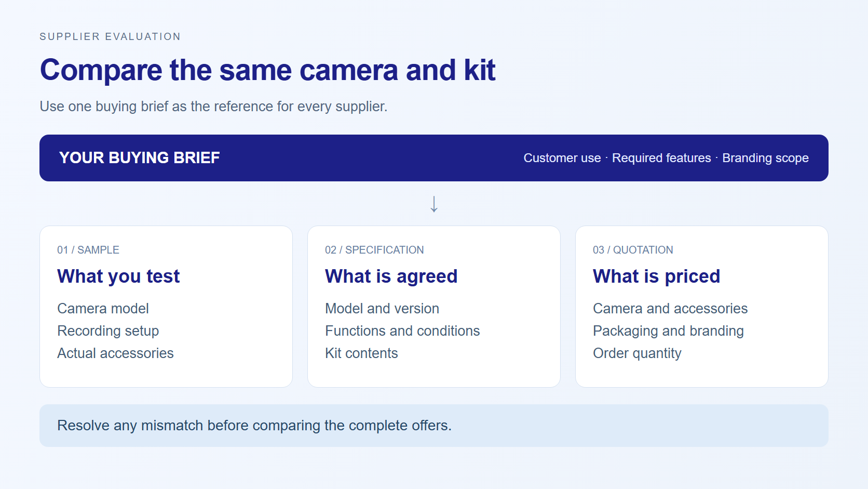Click 'Order quantity' in quotation card

click(637, 353)
